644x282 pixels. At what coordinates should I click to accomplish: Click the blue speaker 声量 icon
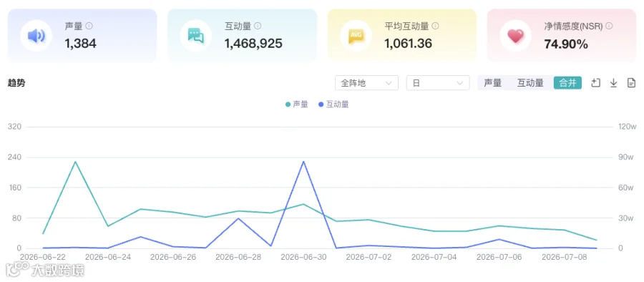click(36, 36)
